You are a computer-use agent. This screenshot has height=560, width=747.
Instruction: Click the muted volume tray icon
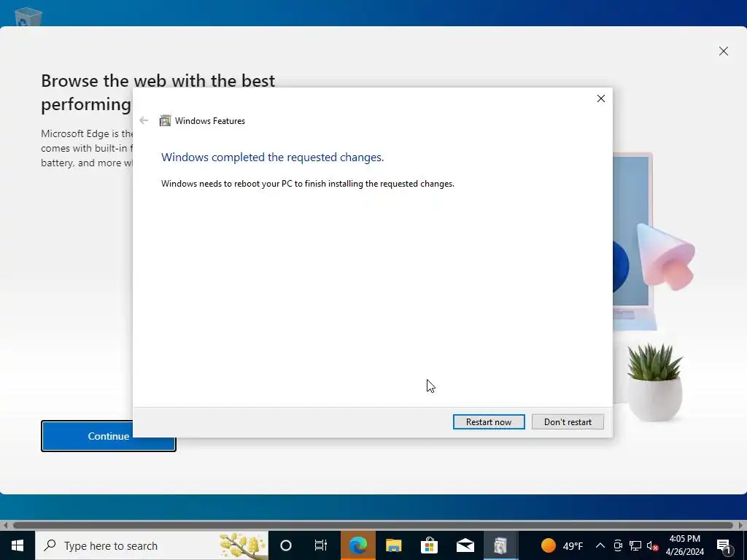pyautogui.click(x=653, y=545)
